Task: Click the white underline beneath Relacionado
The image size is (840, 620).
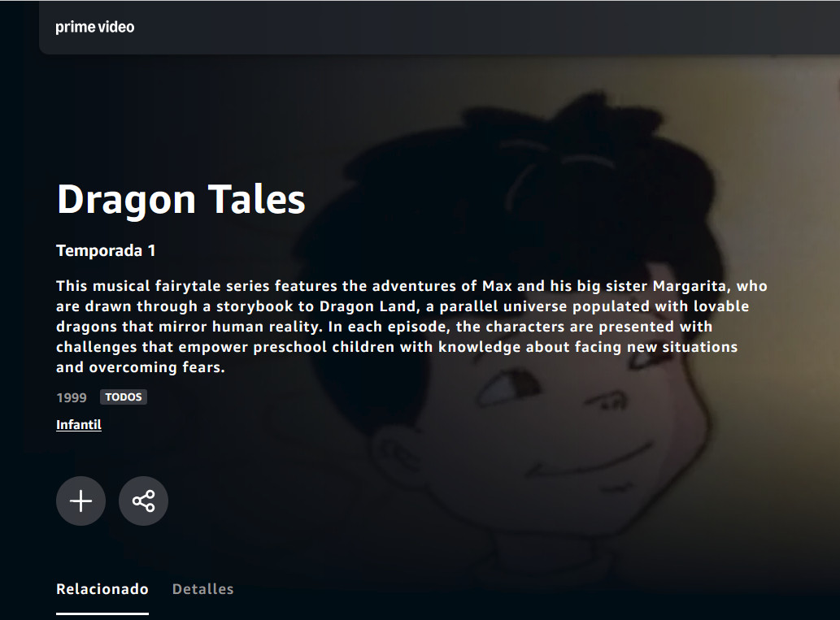Action: [x=102, y=613]
